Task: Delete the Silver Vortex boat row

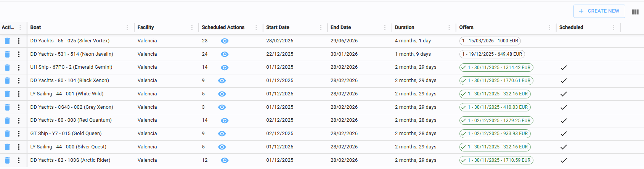Action: pyautogui.click(x=7, y=41)
